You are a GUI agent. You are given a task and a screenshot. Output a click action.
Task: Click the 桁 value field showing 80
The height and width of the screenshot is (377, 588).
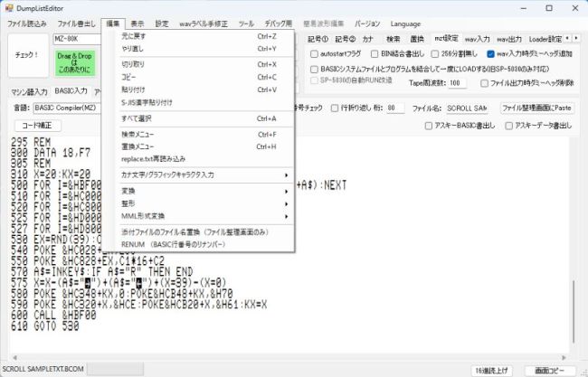(395, 108)
